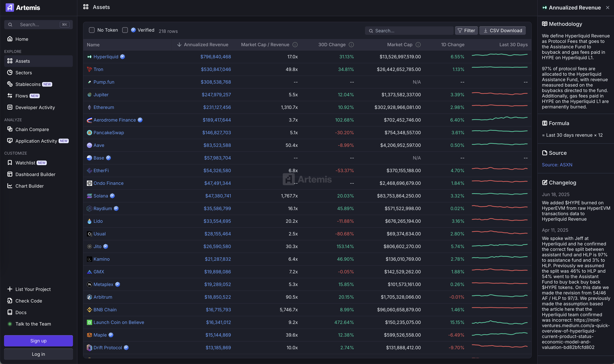The image size is (614, 364).
Task: Click Ethereum's market cap $302,928,966,081.00
Action: 398,107
